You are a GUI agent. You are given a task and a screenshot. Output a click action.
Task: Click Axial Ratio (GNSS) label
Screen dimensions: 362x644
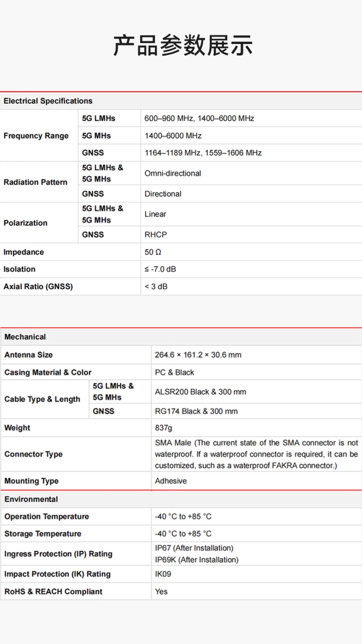[38, 287]
